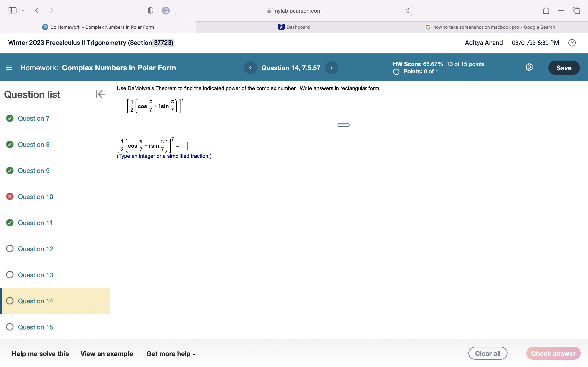The image size is (588, 367).
Task: Expand the Get more help dropdown
Action: point(171,354)
